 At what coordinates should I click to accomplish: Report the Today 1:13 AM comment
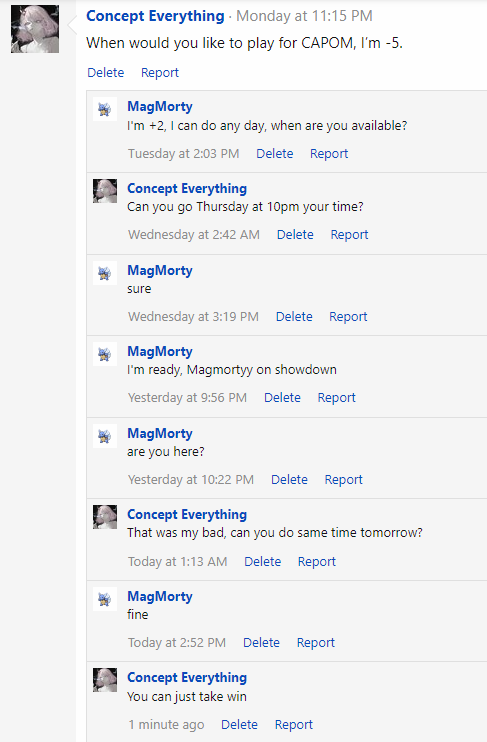point(317,562)
